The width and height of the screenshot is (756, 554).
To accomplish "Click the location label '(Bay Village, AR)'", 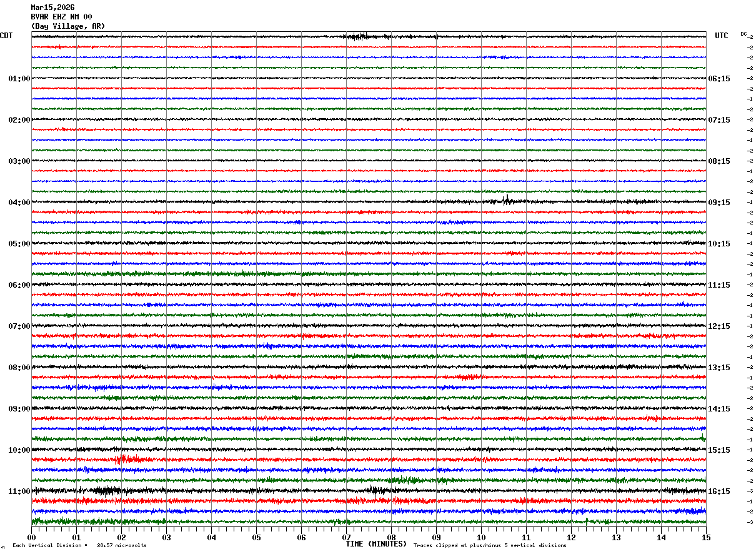I will 68,26.
